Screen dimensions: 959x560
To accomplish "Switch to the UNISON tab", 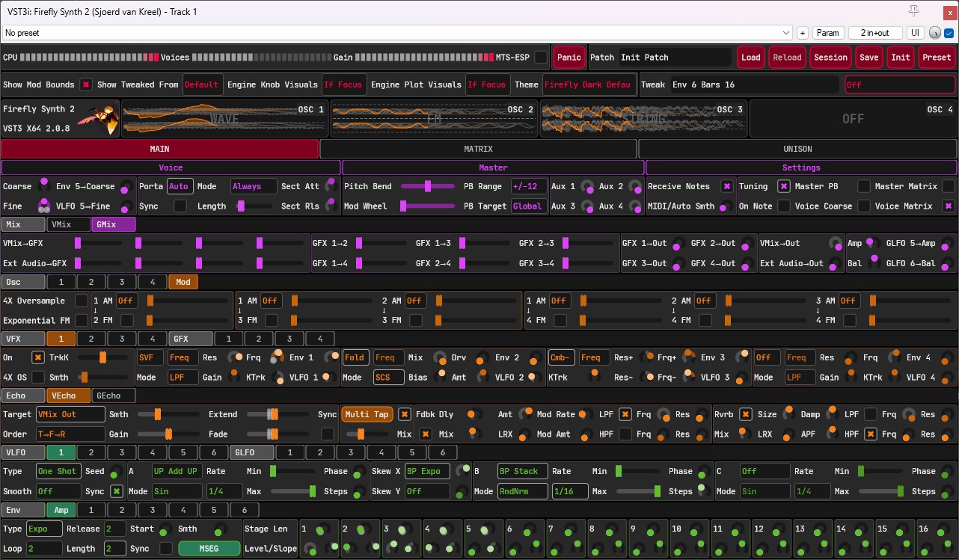I will (x=798, y=149).
